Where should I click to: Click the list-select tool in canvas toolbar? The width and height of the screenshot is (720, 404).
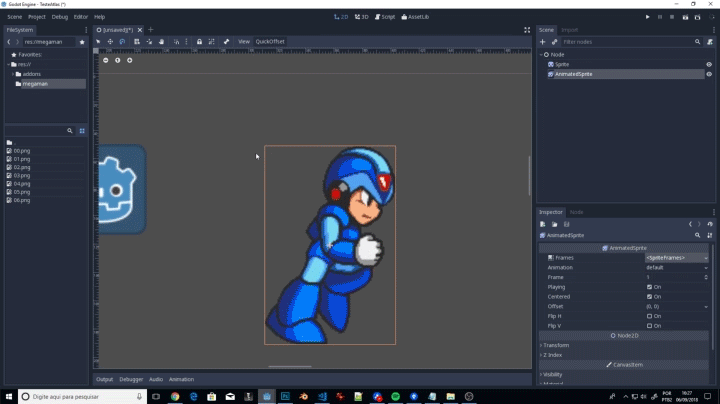point(137,42)
